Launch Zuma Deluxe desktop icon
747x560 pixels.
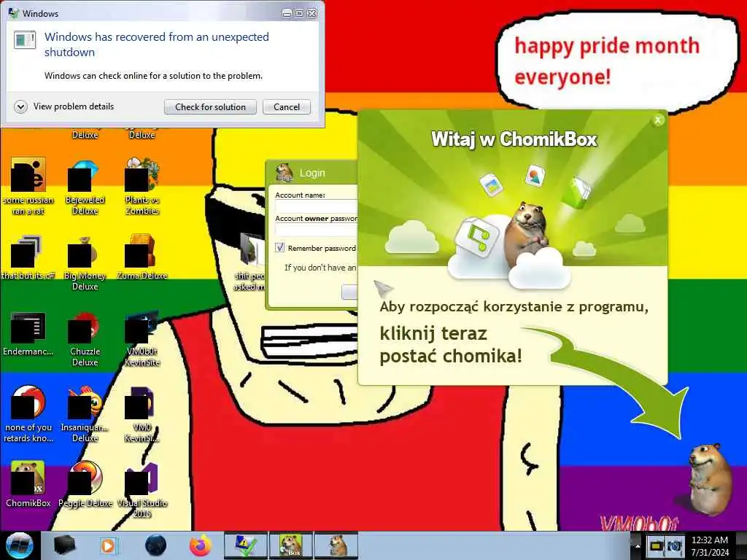(142, 257)
